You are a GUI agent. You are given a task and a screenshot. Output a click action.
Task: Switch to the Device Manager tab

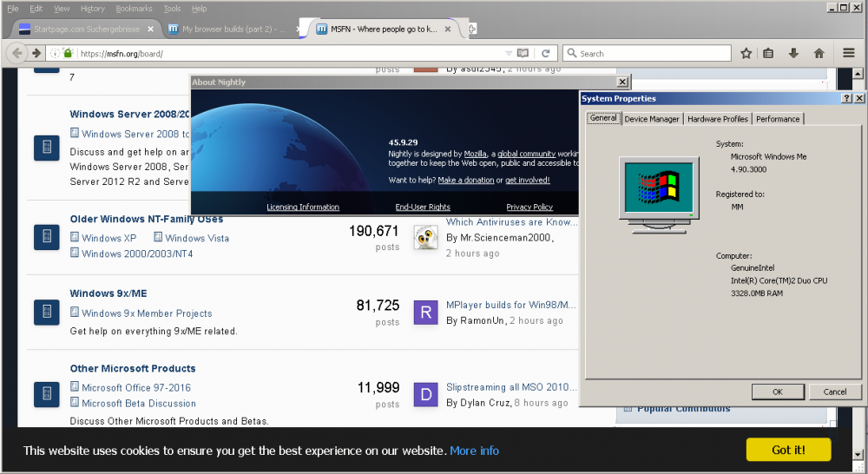(x=652, y=119)
